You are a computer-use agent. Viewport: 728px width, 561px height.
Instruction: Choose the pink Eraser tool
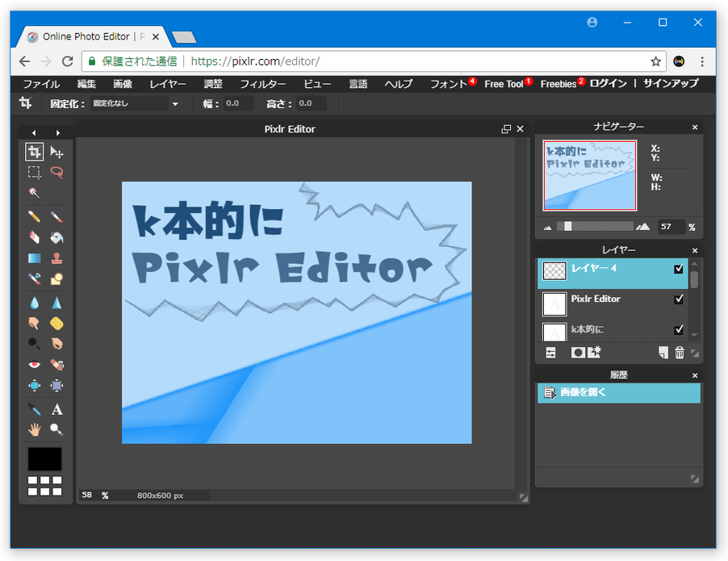pos(34,237)
